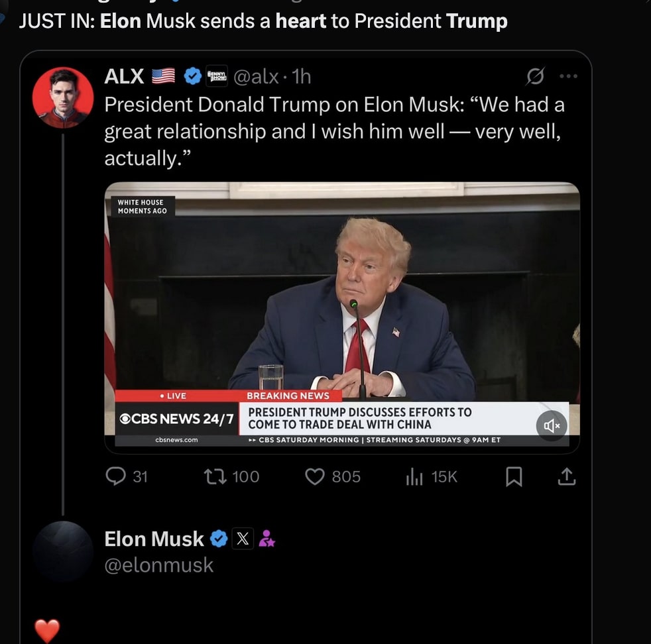Click the Benny Show affiliate badge
The image size is (651, 644).
[217, 76]
